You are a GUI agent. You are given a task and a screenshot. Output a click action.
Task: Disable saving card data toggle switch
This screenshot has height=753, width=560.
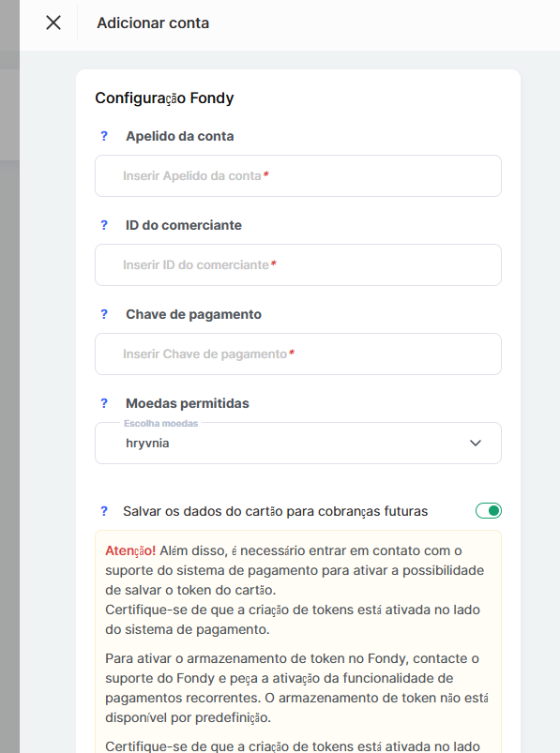(489, 511)
